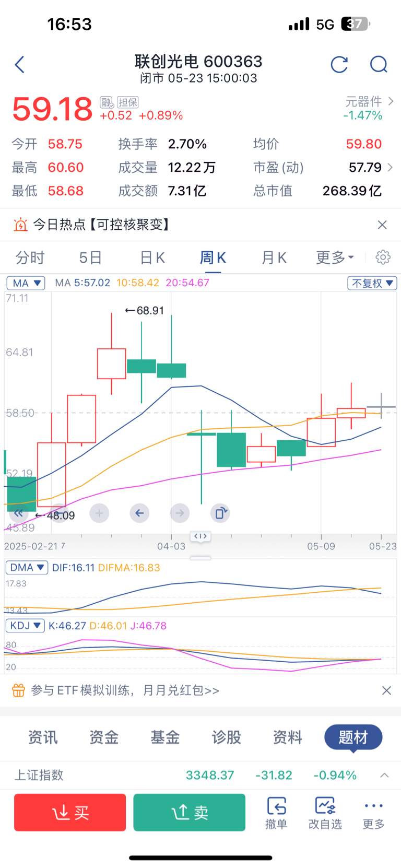
Task: Zoom in chart with plus icon
Action: 99,513
